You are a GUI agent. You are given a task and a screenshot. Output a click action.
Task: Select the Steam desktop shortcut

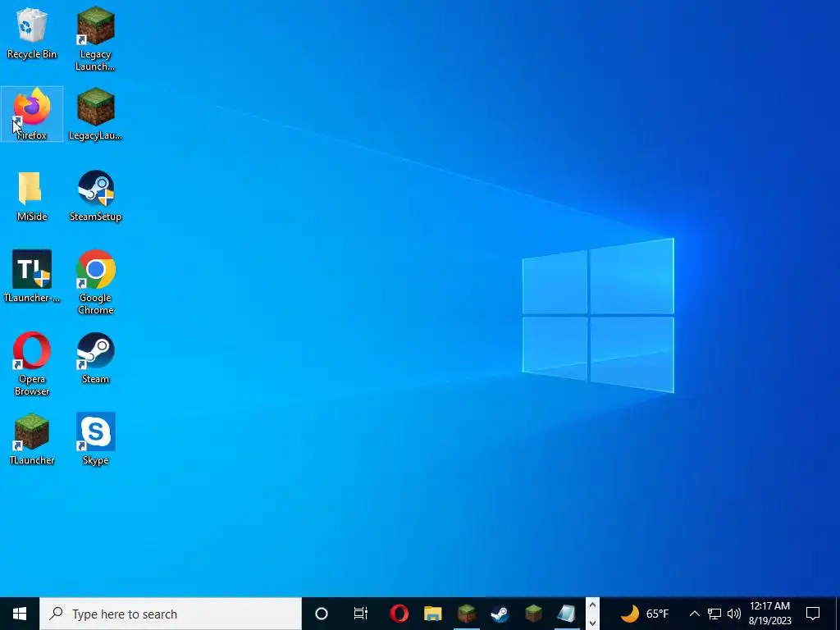(95, 358)
